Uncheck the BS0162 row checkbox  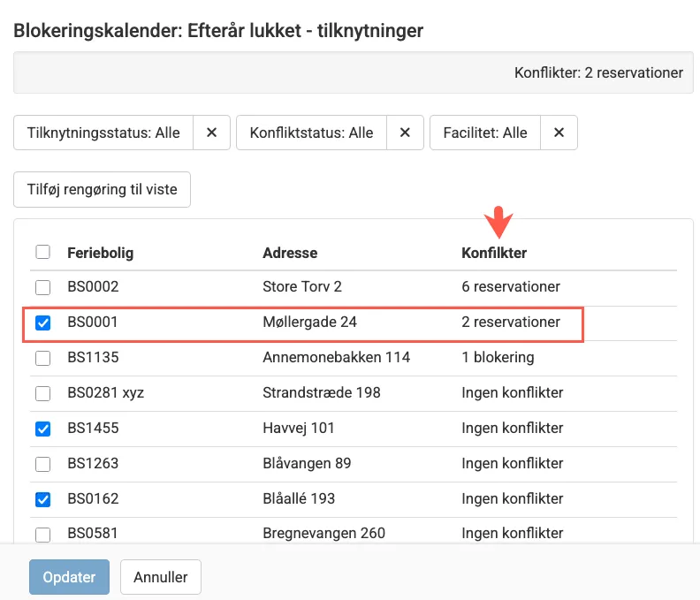42,499
